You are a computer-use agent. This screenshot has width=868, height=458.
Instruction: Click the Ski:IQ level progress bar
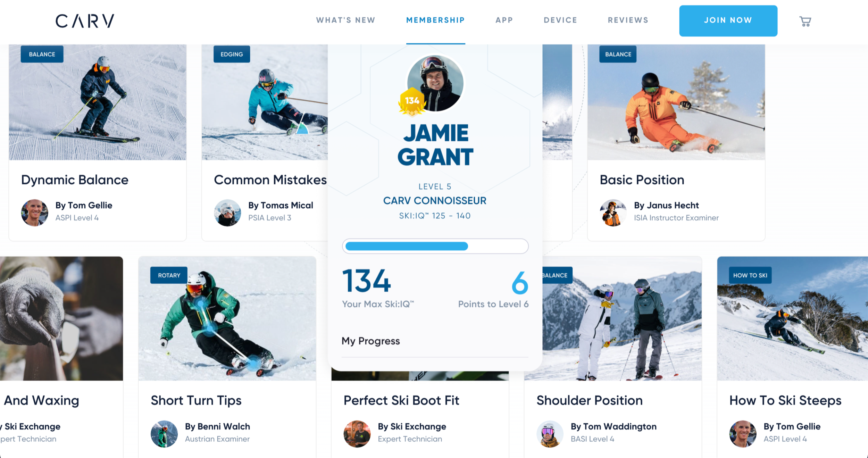coord(435,246)
